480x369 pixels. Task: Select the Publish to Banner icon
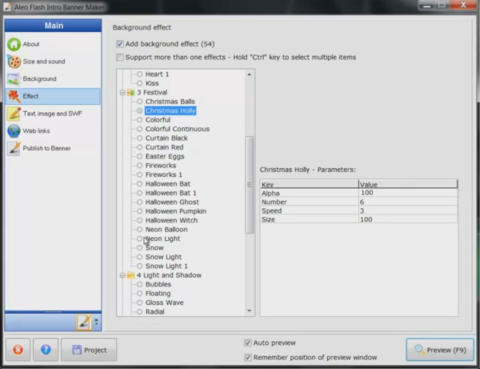[14, 148]
